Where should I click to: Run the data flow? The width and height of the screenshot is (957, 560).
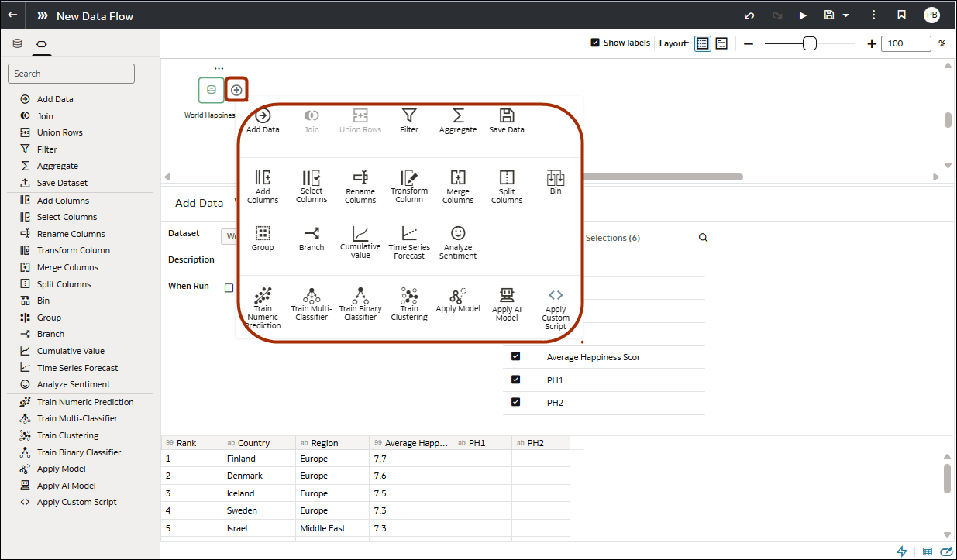point(803,15)
